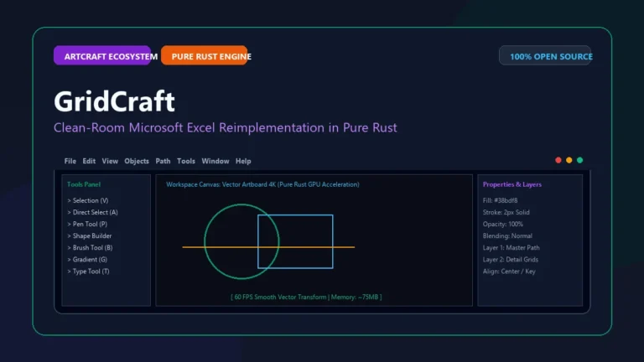Select the Gradient (G) tool
Image resolution: width=644 pixels, height=362 pixels.
[x=87, y=260]
